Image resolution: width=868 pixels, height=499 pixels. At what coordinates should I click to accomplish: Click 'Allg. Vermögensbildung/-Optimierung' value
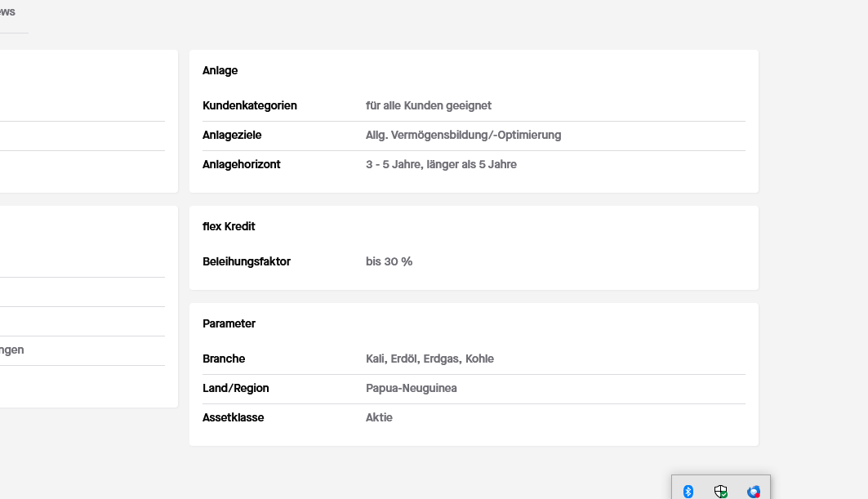463,135
